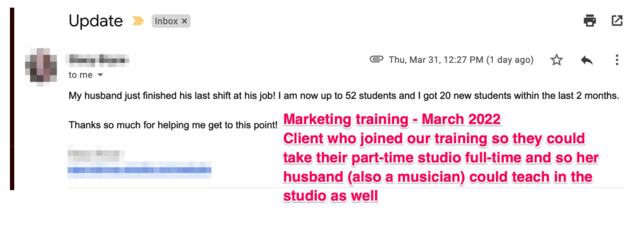Click the yellow importance marker
Viewport: 644px width, 226px height.
click(x=138, y=21)
